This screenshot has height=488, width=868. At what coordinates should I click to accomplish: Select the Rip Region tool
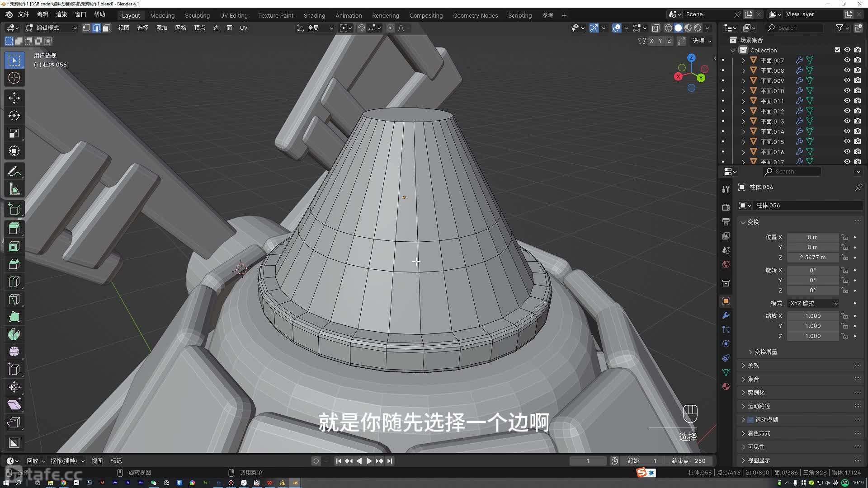coord(14,422)
